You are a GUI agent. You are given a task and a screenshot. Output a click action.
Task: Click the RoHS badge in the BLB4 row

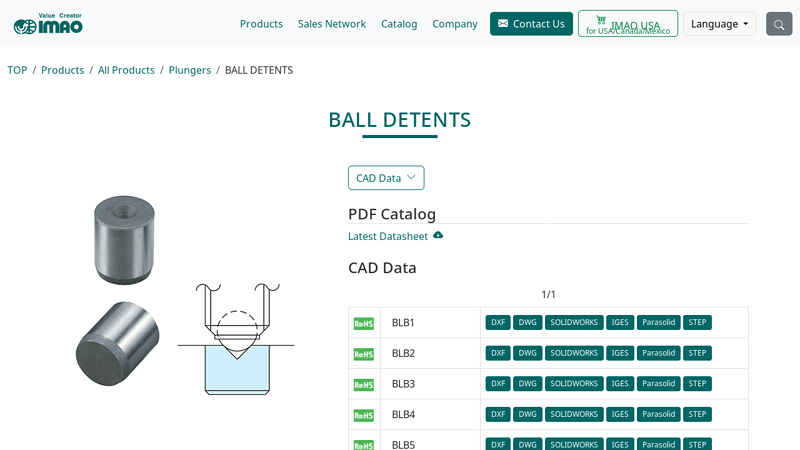point(364,415)
